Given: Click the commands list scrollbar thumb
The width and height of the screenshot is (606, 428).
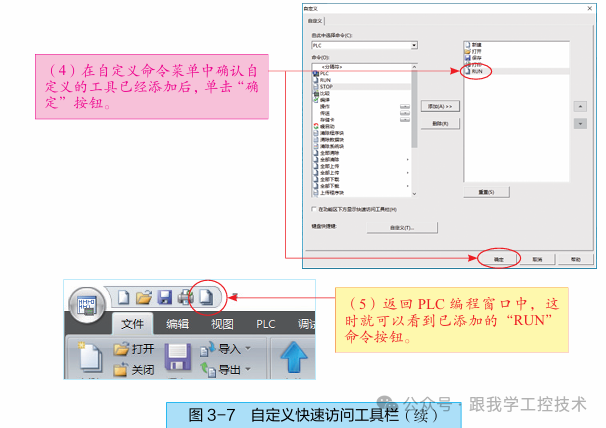Looking at the screenshot, I should coord(414,109).
